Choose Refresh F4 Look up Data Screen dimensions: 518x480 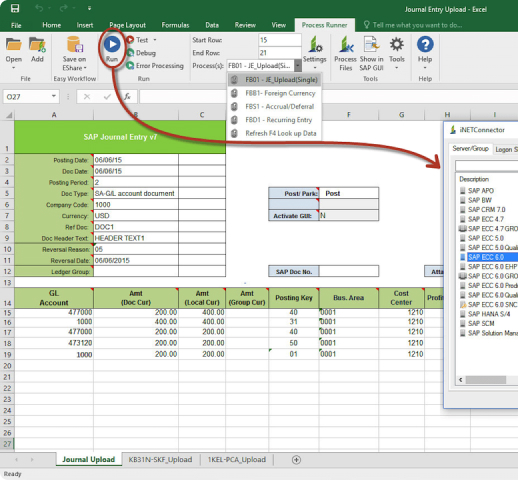pyautogui.click(x=275, y=133)
